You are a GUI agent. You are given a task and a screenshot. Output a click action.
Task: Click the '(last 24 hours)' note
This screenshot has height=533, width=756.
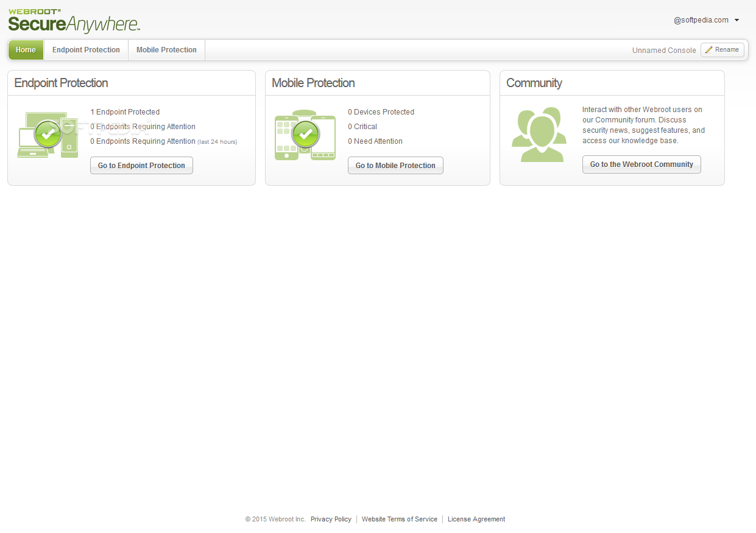click(217, 142)
